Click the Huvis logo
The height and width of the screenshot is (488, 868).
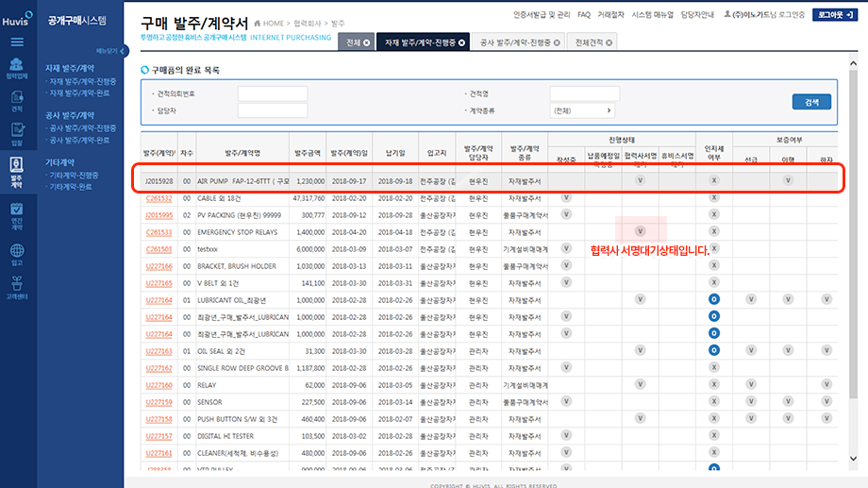[17, 19]
